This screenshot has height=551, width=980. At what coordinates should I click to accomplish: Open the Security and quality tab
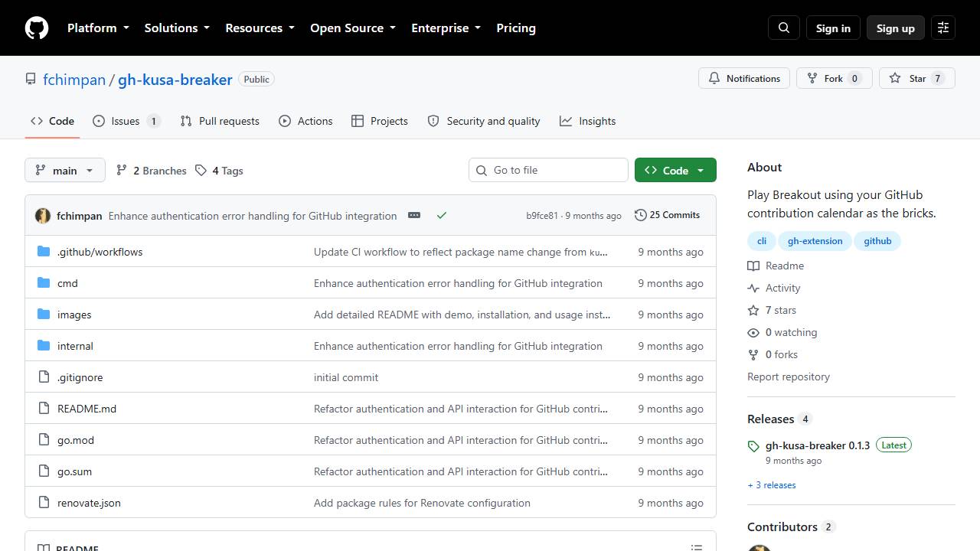click(x=484, y=121)
